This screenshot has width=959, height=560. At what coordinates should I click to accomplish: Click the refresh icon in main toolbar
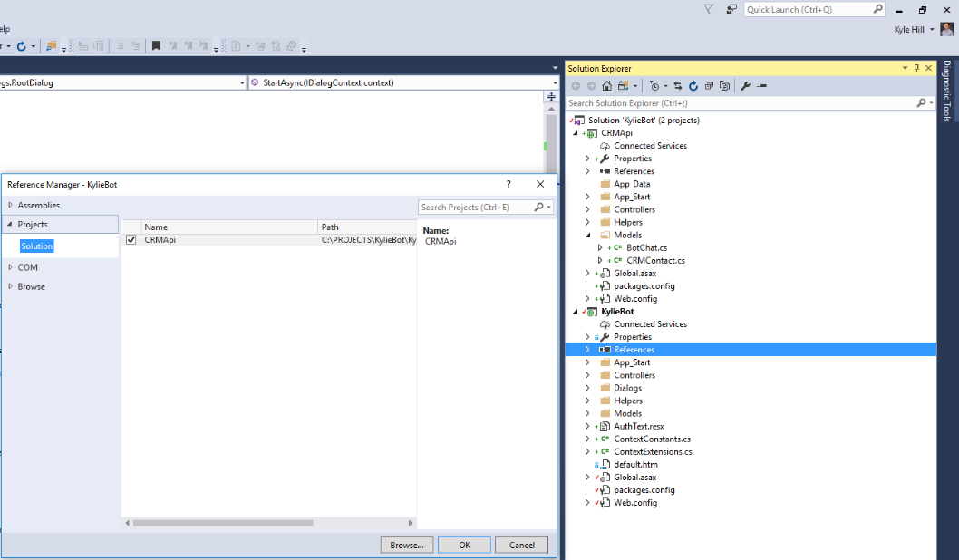tap(22, 46)
